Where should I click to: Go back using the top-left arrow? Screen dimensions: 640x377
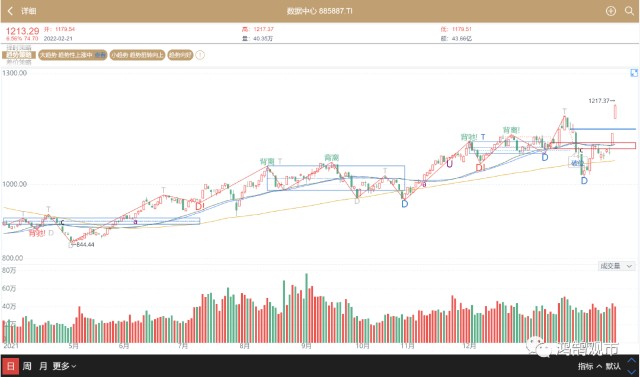click(10, 11)
